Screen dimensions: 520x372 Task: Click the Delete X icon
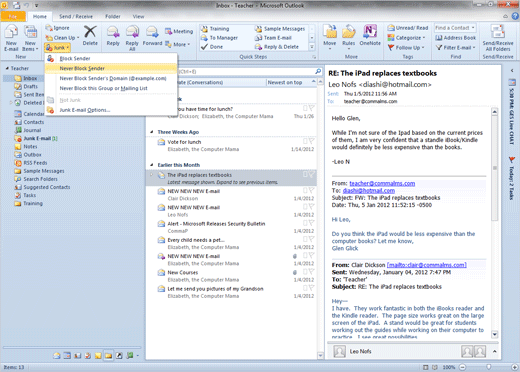click(x=90, y=32)
